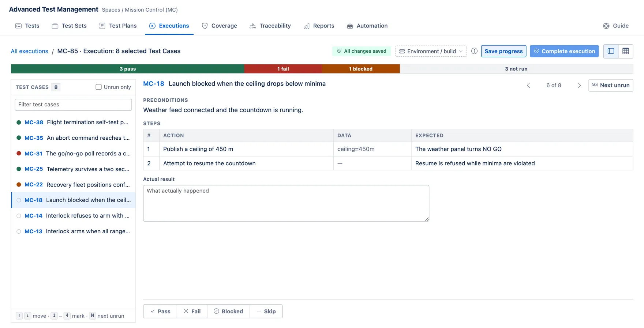Jump to Next unrun test
This screenshot has height=328, width=644.
coord(611,85)
